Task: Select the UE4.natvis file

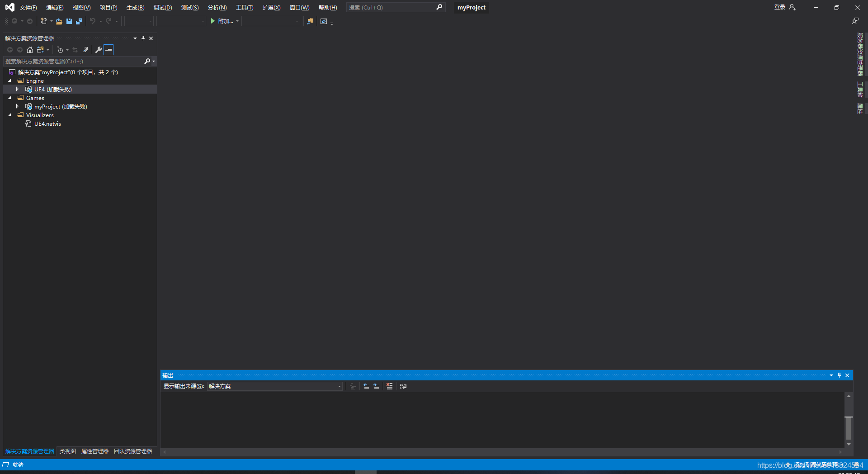Action: tap(47, 123)
